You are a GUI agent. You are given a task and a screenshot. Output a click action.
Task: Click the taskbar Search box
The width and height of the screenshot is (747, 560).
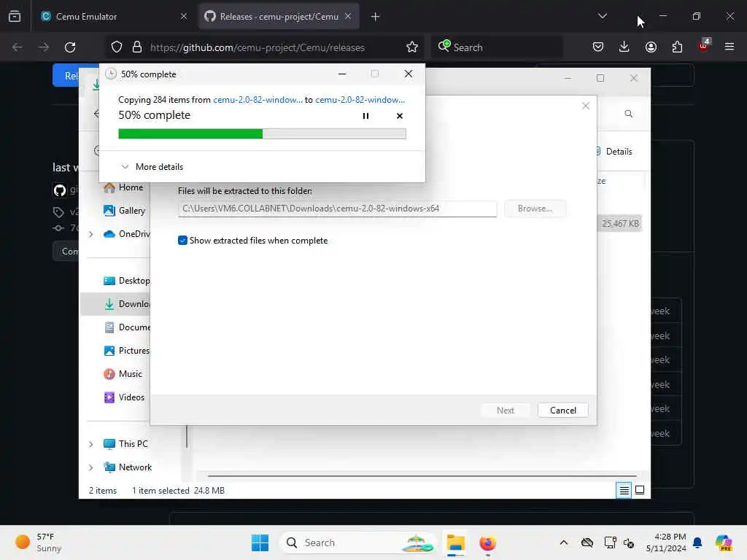point(357,542)
